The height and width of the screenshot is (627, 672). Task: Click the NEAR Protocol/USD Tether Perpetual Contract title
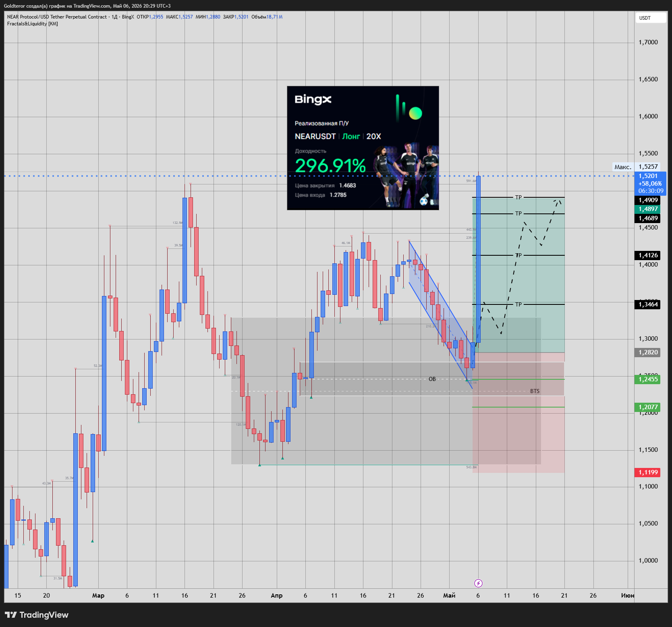[x=57, y=17]
